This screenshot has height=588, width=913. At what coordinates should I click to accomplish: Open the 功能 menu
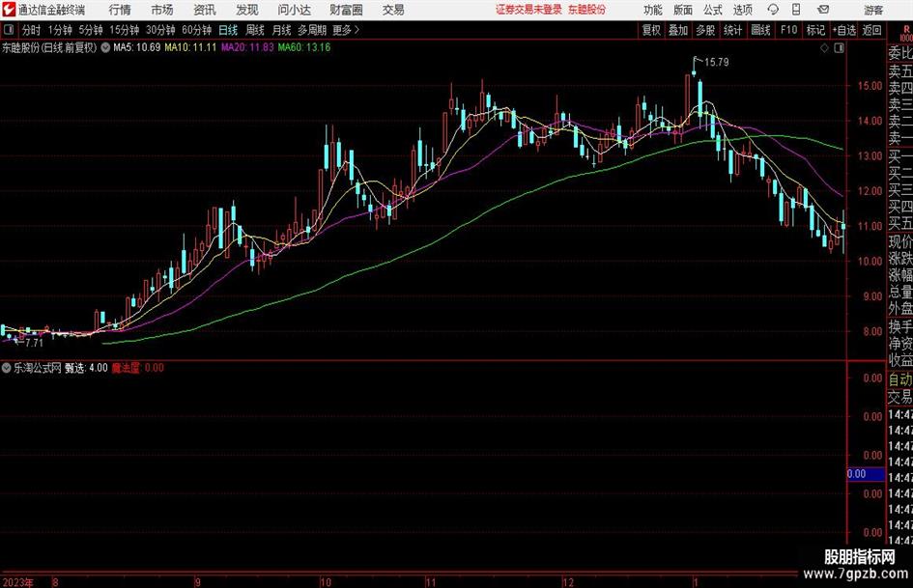coord(653,10)
